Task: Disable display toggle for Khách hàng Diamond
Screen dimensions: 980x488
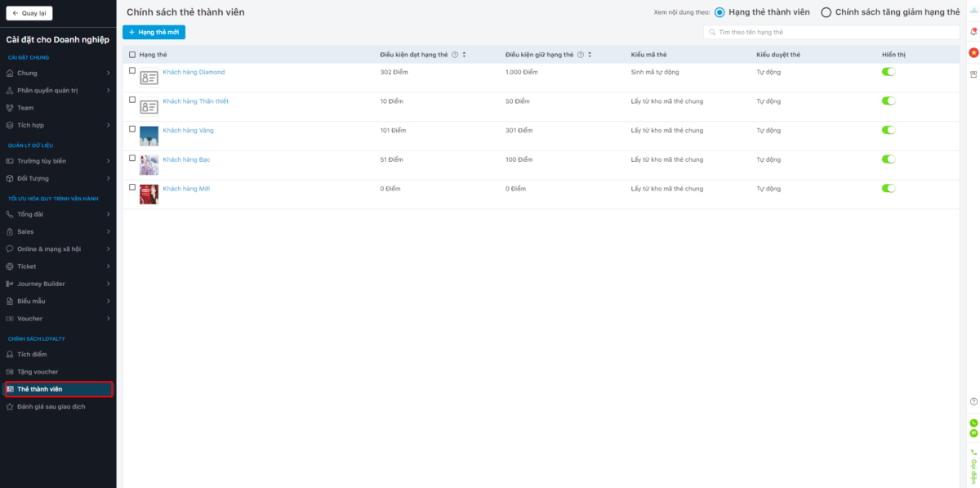Action: (x=889, y=72)
